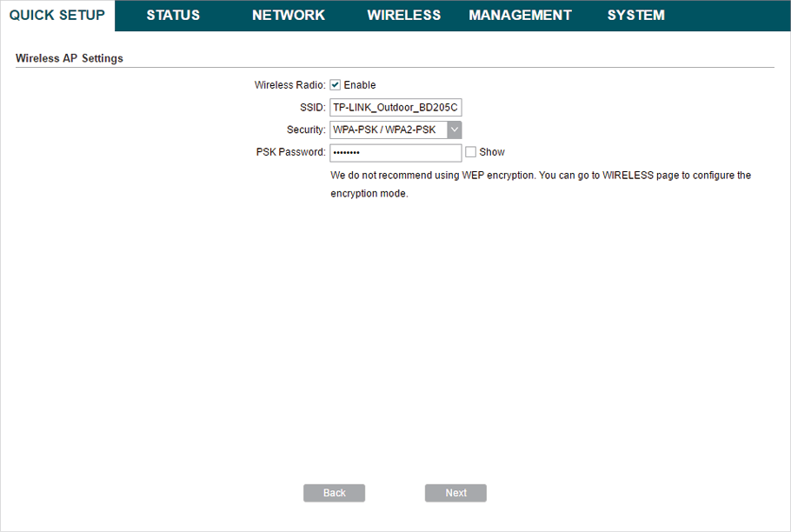Click the WEP encryption recommendation note
Image resolution: width=791 pixels, height=532 pixels.
[x=541, y=184]
